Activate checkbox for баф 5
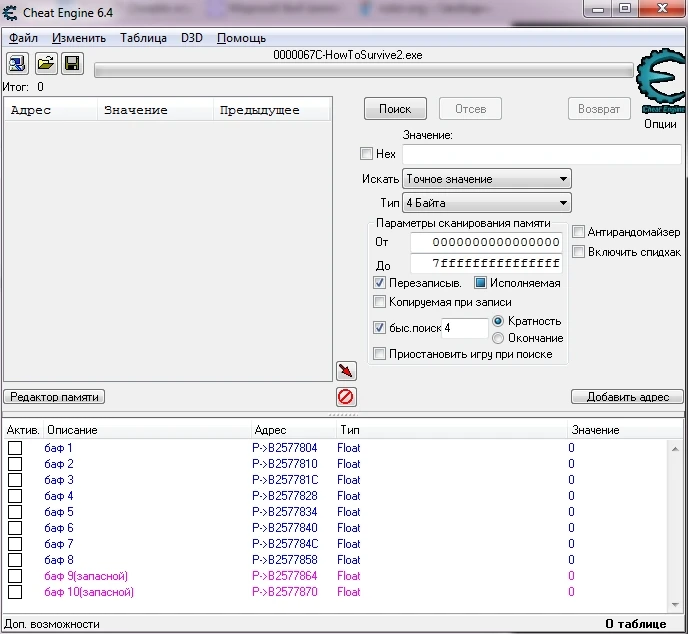Viewport: 688px width, 634px height. tap(15, 512)
